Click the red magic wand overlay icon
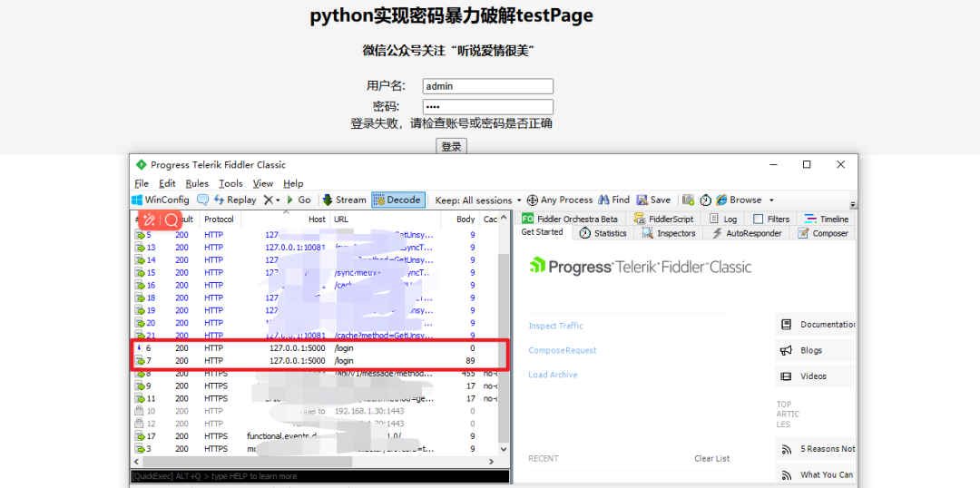This screenshot has width=980, height=488. click(x=149, y=220)
